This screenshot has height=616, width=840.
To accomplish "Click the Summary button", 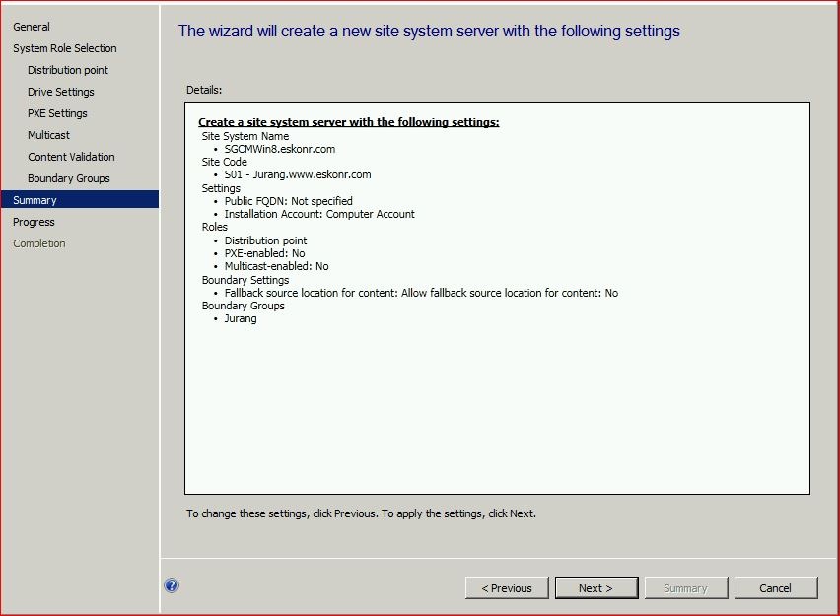I will click(686, 587).
